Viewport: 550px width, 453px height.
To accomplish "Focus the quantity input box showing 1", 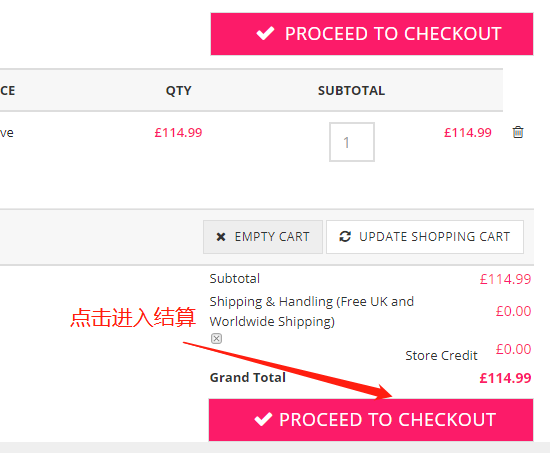I will (x=352, y=142).
